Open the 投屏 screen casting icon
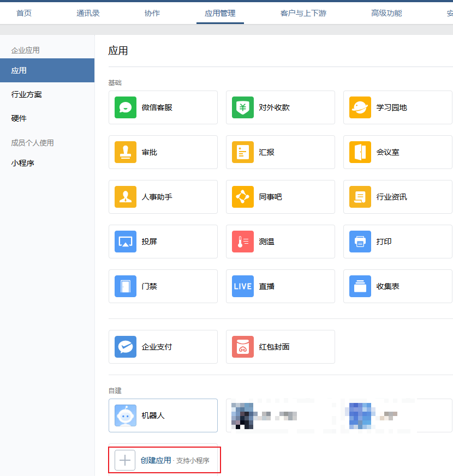This screenshot has width=453, height=476. 126,242
